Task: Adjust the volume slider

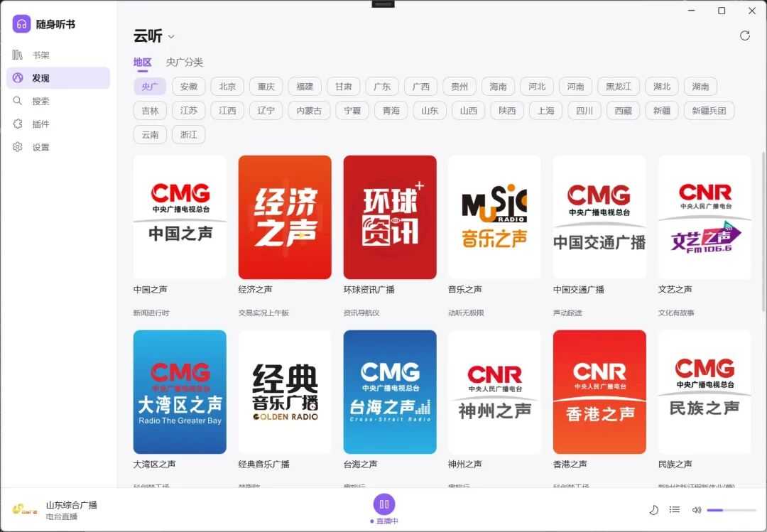Action: tap(731, 510)
